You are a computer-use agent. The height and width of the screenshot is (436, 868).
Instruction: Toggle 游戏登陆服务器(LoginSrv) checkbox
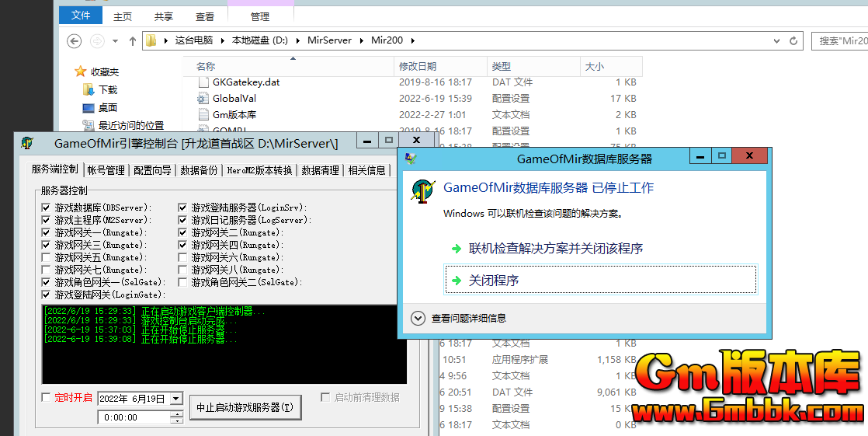coord(182,208)
